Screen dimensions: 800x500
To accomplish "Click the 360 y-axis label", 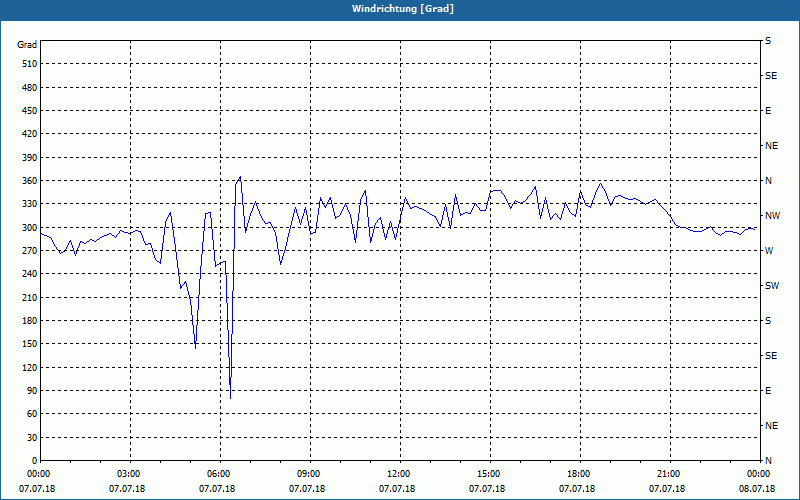I will tap(30, 181).
